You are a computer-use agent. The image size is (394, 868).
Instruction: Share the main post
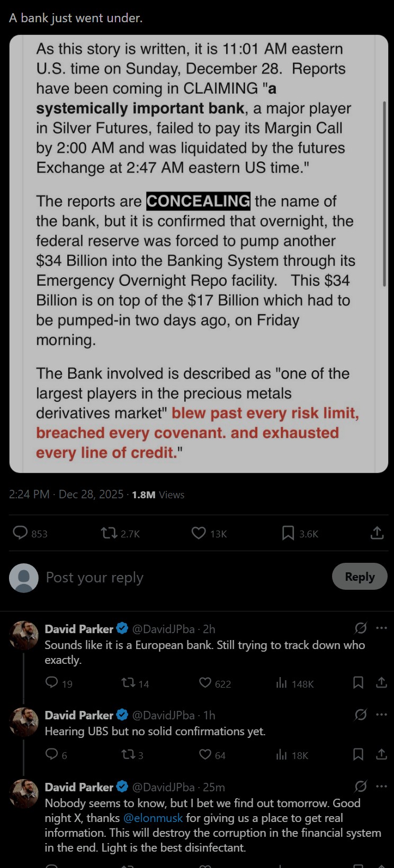point(377,533)
